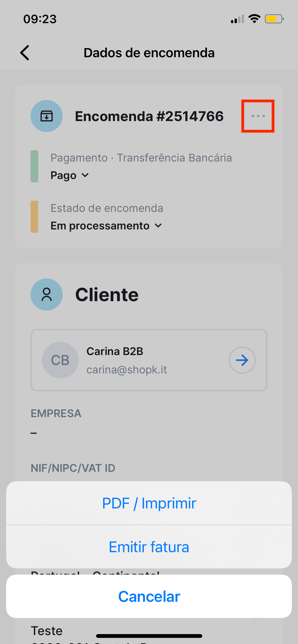Tap chevron next to Em processamento
The width and height of the screenshot is (298, 644).
pyautogui.click(x=158, y=226)
